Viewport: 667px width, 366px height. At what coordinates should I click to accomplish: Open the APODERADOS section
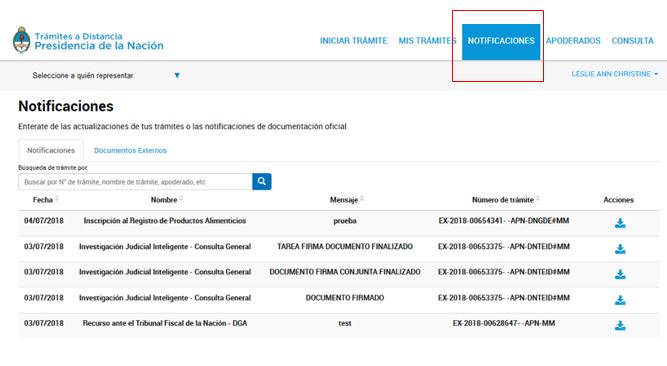click(573, 41)
